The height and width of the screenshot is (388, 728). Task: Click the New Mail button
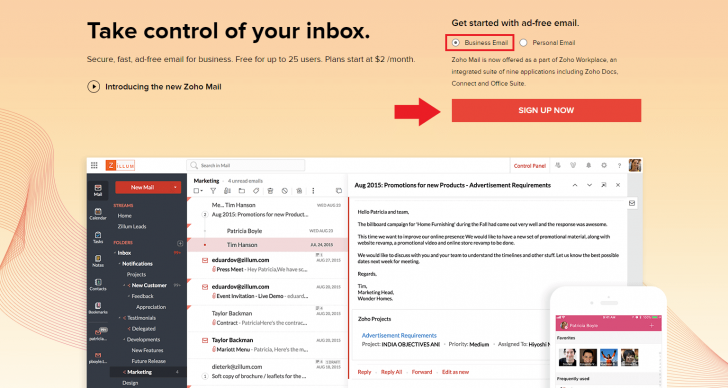143,188
